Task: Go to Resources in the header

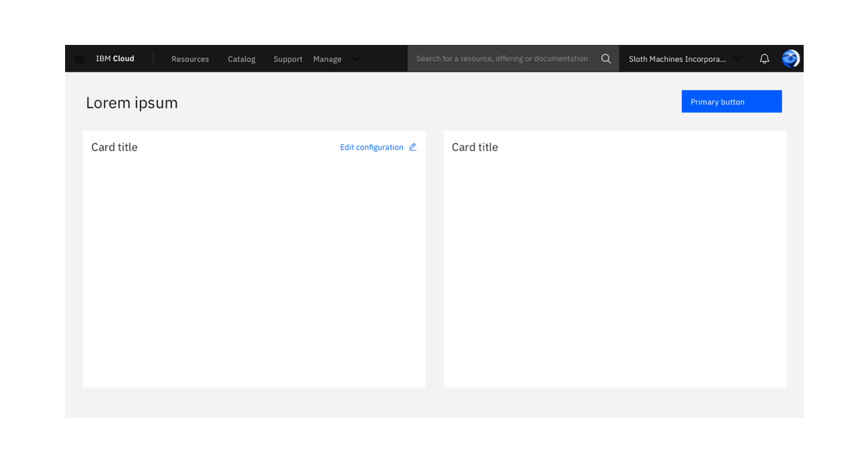Action: pyautogui.click(x=190, y=59)
